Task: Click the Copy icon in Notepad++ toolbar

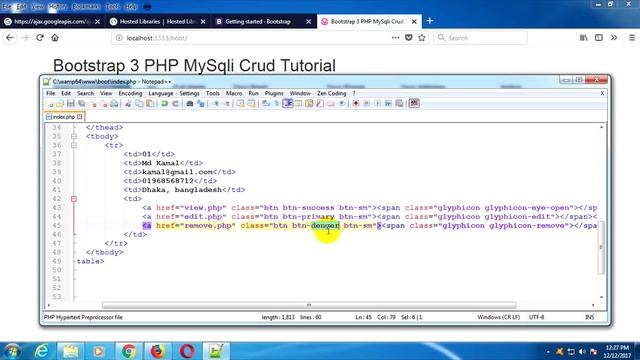Action: point(139,104)
